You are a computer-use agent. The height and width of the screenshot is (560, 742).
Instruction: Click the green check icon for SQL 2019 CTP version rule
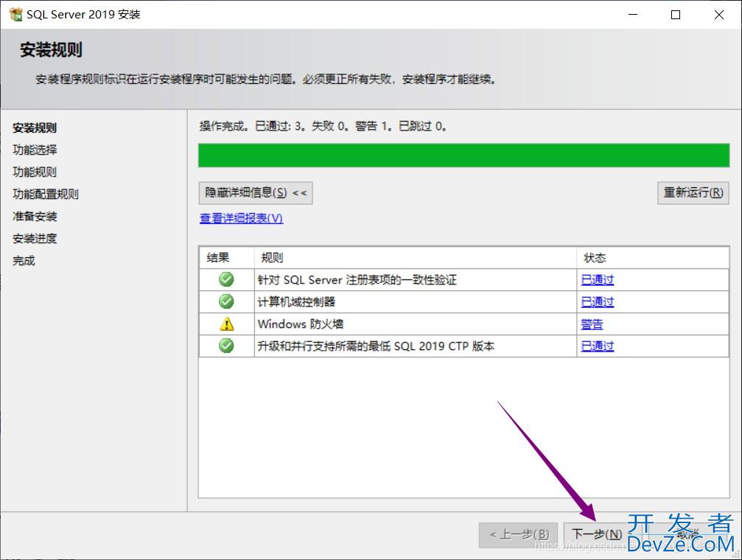pyautogui.click(x=226, y=346)
